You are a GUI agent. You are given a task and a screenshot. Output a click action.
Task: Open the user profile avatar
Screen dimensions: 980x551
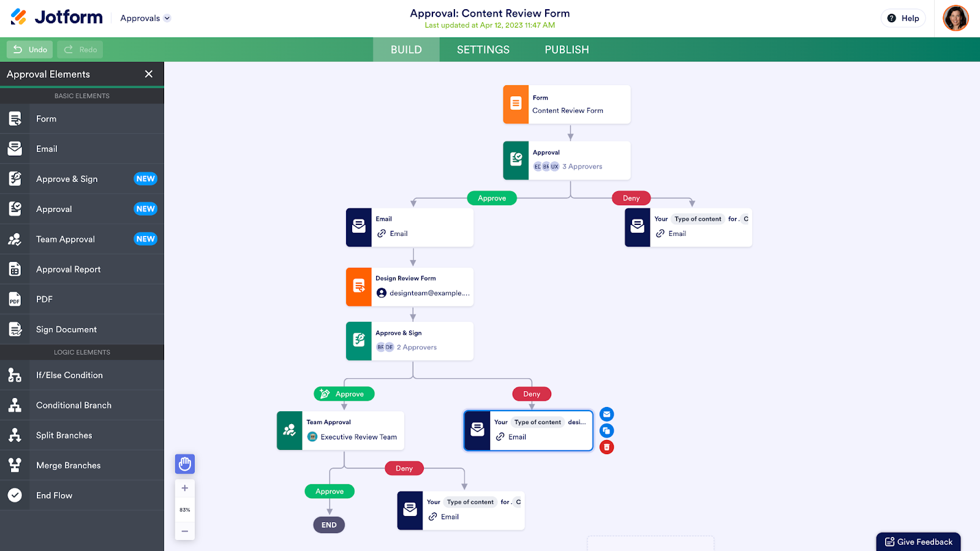(956, 18)
